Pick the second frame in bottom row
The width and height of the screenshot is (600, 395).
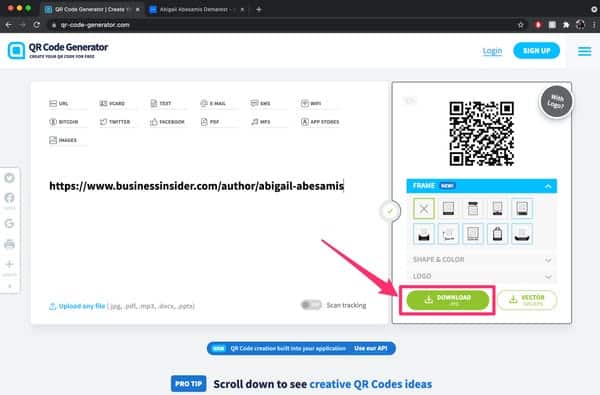[448, 234]
